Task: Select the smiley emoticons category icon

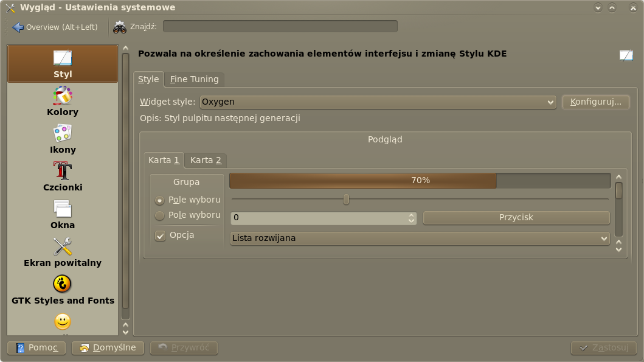Action: pyautogui.click(x=63, y=321)
